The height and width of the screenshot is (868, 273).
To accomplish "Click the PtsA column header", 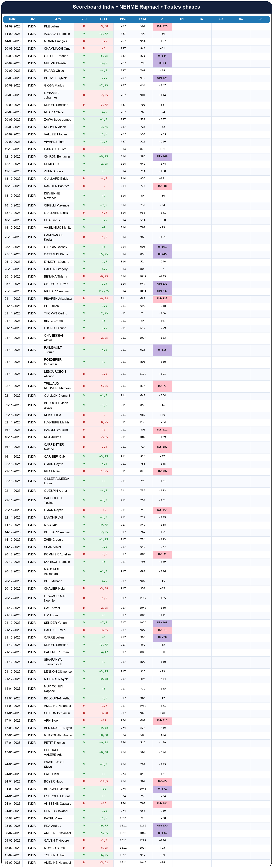I will pos(143,19).
